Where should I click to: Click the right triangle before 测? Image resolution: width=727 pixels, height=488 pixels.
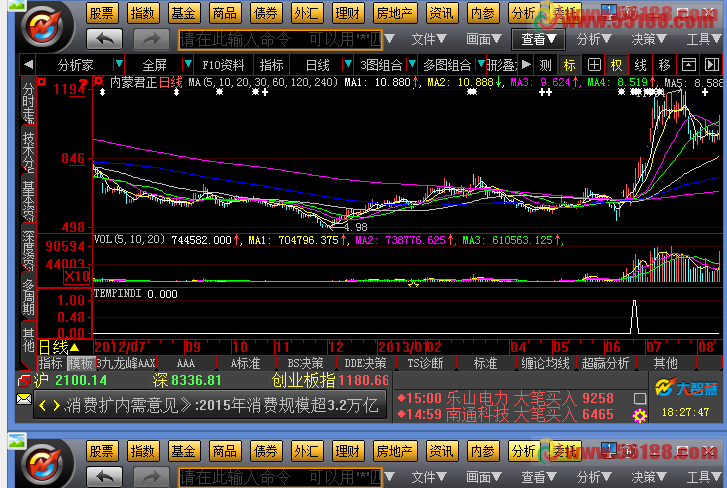point(526,65)
